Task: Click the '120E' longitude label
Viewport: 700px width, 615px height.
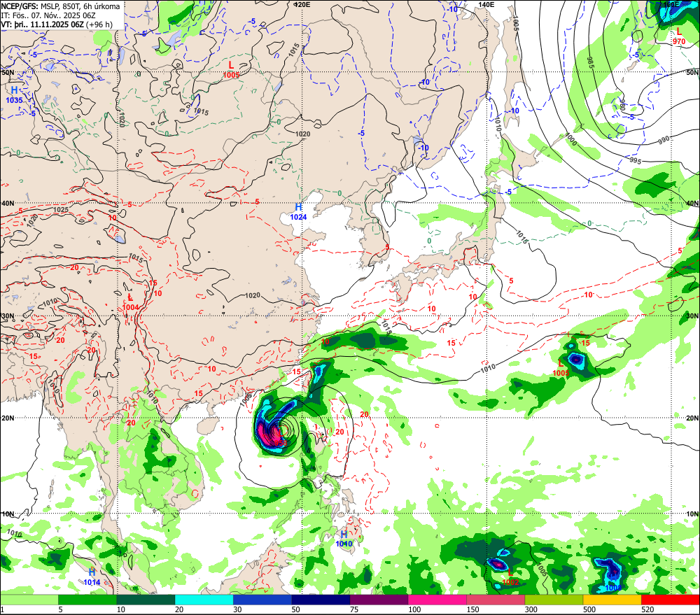Action: pos(302,4)
